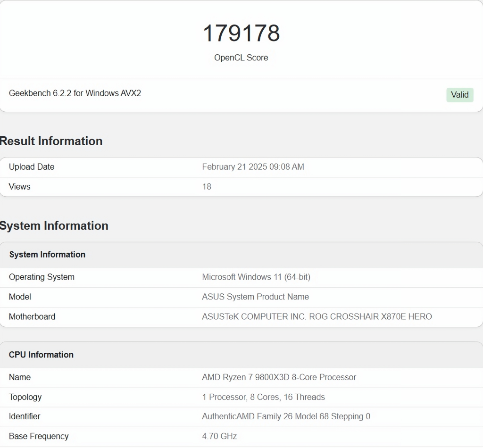Select 1 Processor, 8 Cores, 16 Threads
The image size is (483, 448).
tap(263, 397)
